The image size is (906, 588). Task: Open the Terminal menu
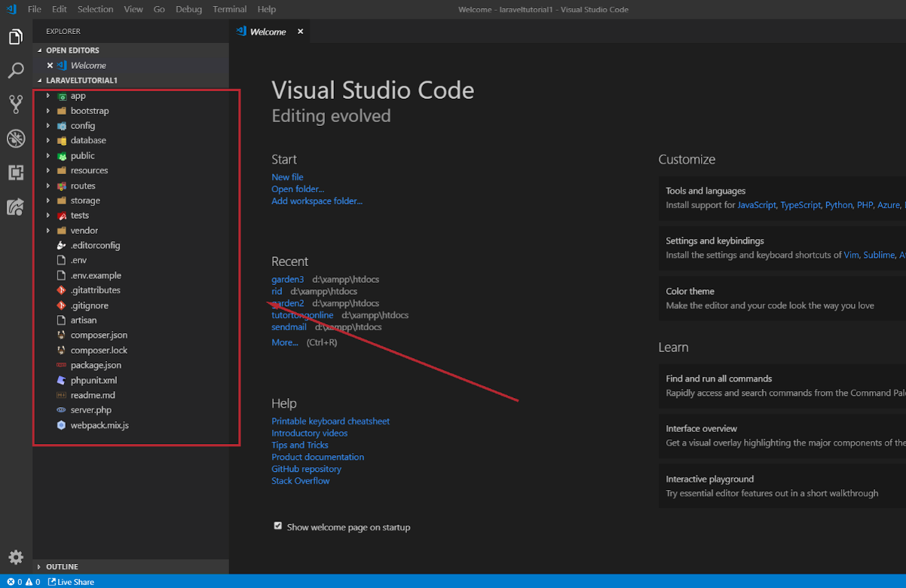click(x=229, y=9)
